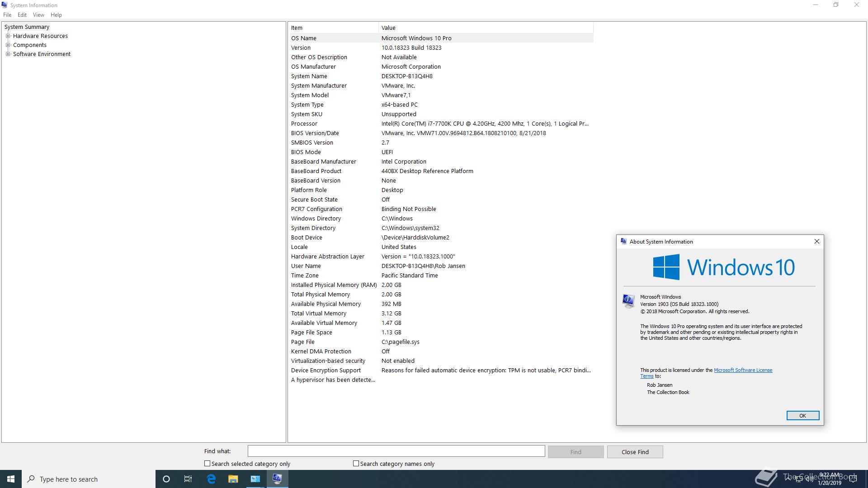Select the Boot Device row

[x=441, y=237]
